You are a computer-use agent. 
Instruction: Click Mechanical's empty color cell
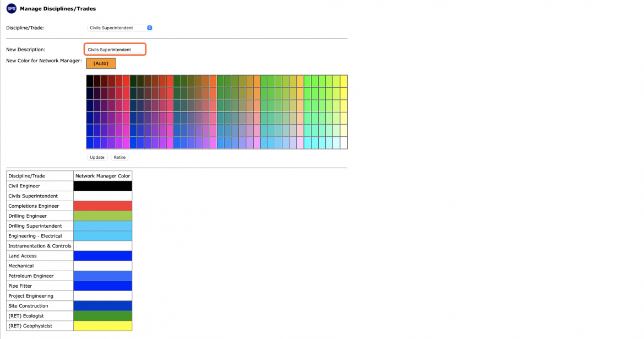click(x=103, y=266)
